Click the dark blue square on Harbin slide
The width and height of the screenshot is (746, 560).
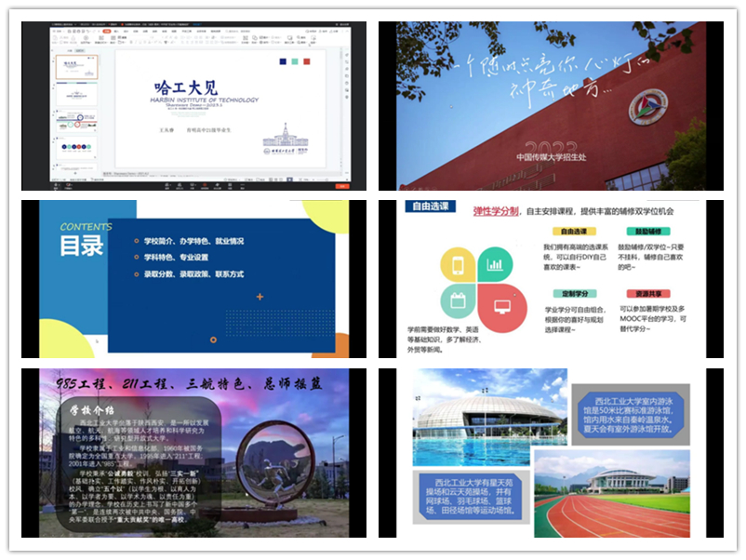pyautogui.click(x=283, y=61)
